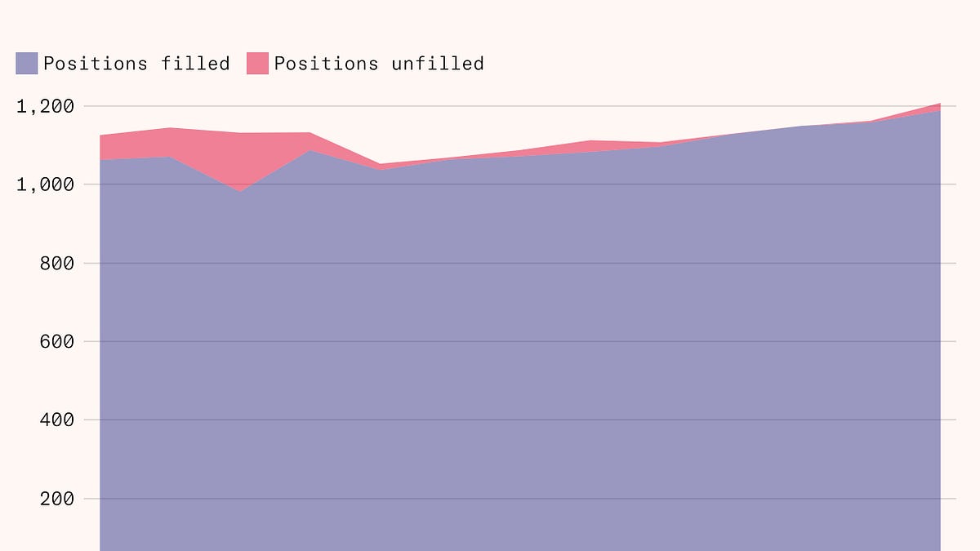Click the 600 gridline inside the purple area
Screen dimensions: 980x551
coord(520,341)
